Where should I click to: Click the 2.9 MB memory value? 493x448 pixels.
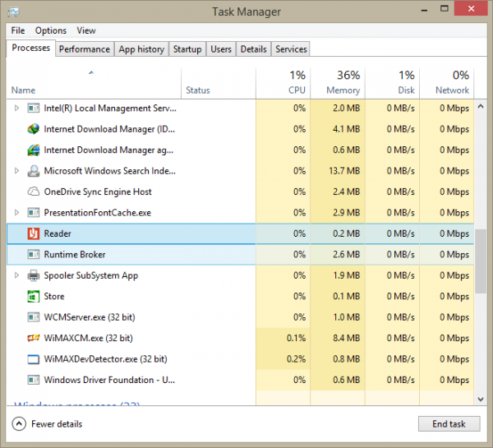347,213
